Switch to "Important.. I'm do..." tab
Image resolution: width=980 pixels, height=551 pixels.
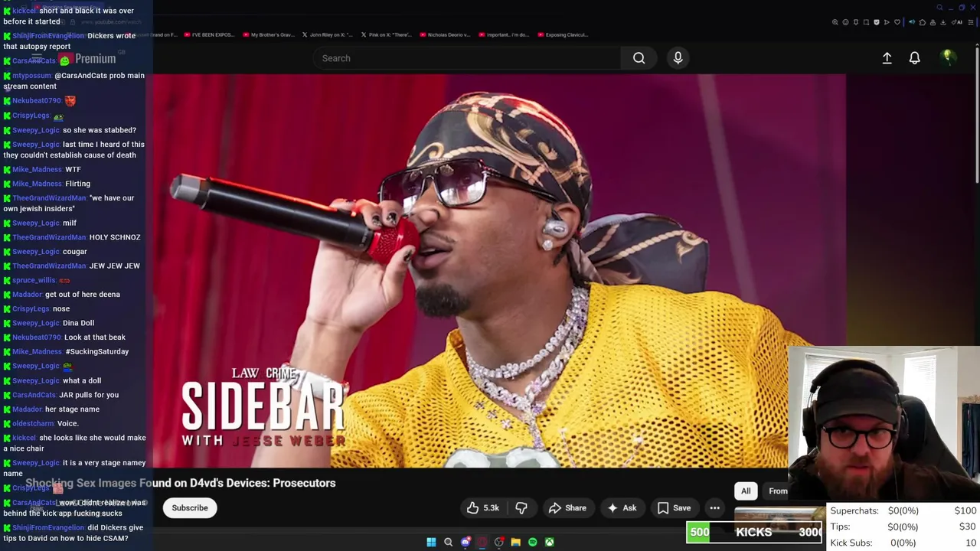click(504, 34)
